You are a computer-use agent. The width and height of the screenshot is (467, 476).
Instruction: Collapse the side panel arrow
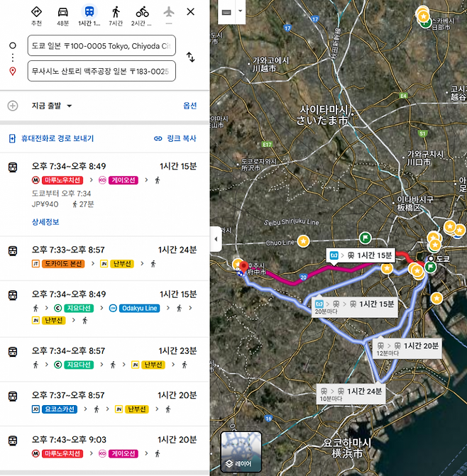[216, 239]
